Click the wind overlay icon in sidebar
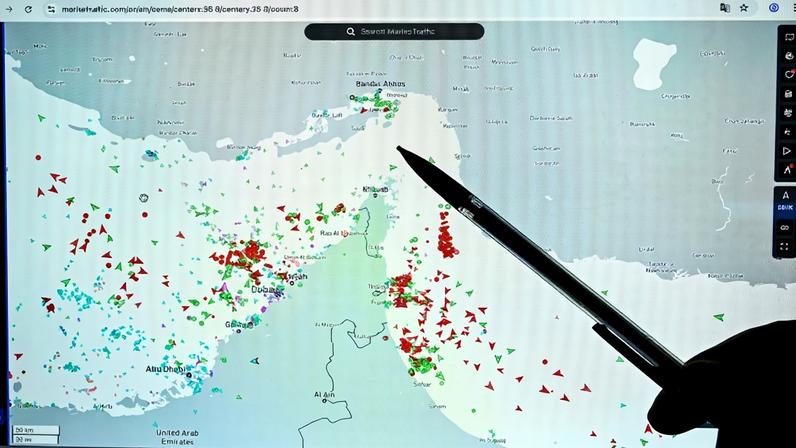This screenshot has width=796, height=448. (x=788, y=132)
